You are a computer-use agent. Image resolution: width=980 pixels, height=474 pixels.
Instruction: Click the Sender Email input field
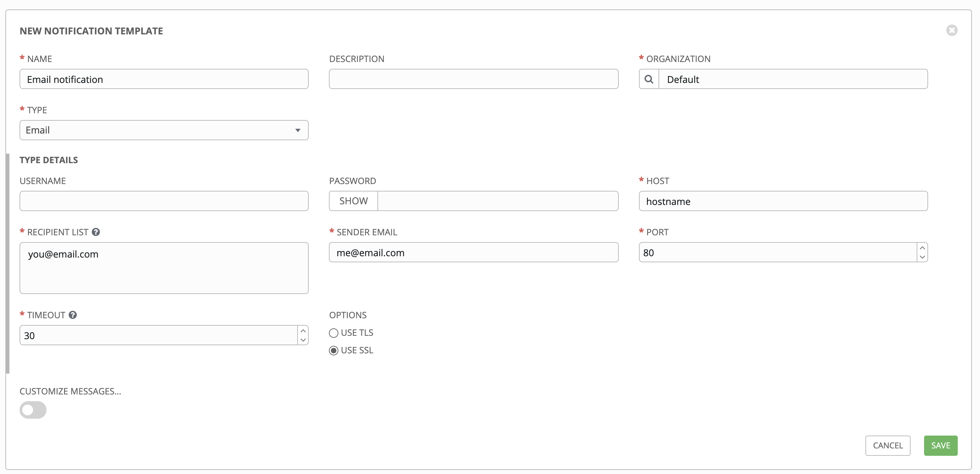[473, 253]
